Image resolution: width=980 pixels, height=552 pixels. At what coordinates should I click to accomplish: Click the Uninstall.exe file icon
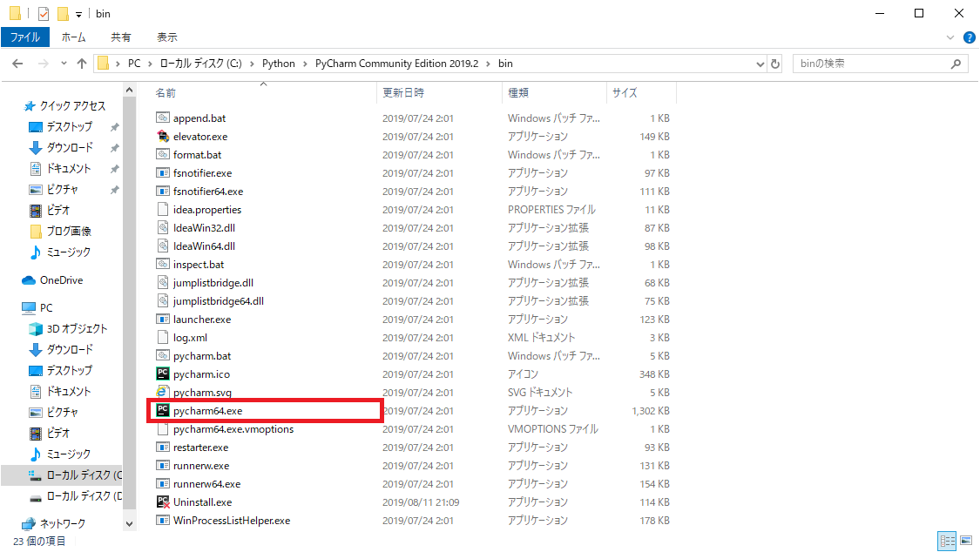point(163,502)
